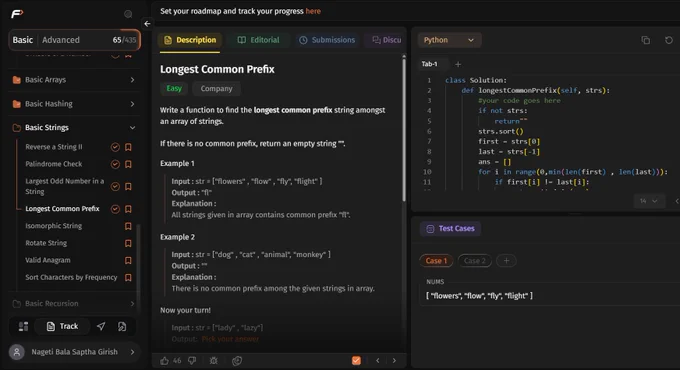Open the notes document icon in bottom bar
The image size is (680, 370).
122,326
